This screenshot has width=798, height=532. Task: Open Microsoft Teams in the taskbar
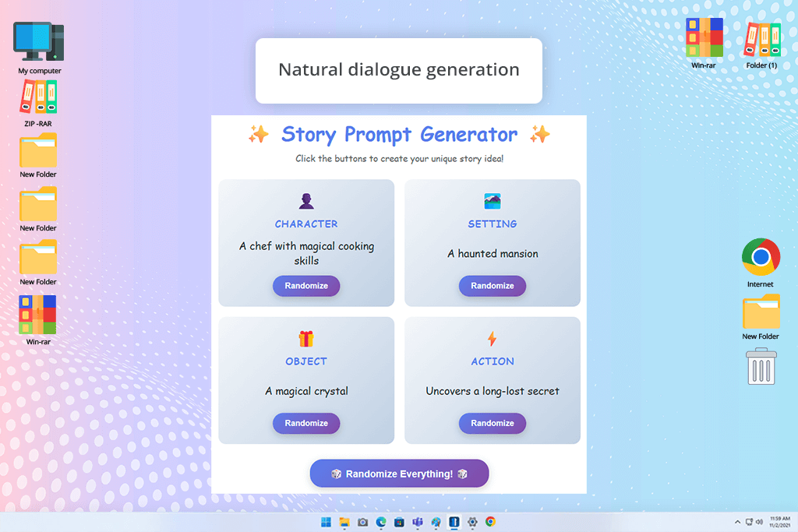[x=418, y=523]
